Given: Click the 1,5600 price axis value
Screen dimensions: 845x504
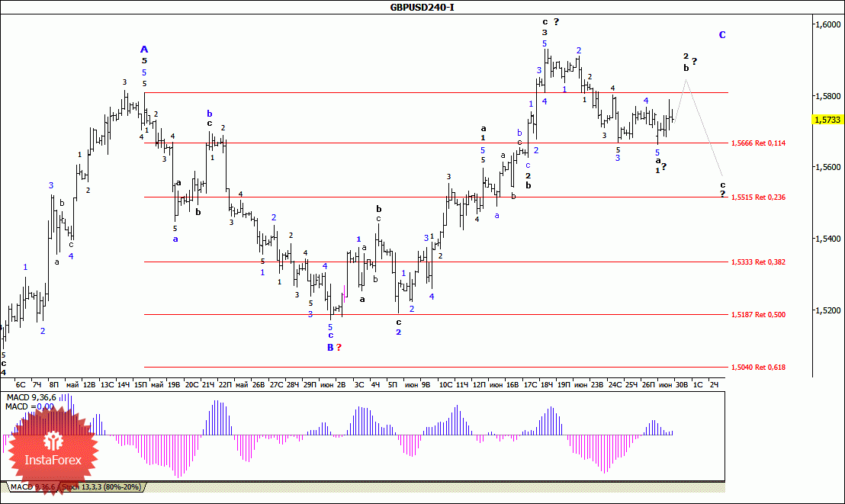Looking at the screenshot, I should [827, 167].
